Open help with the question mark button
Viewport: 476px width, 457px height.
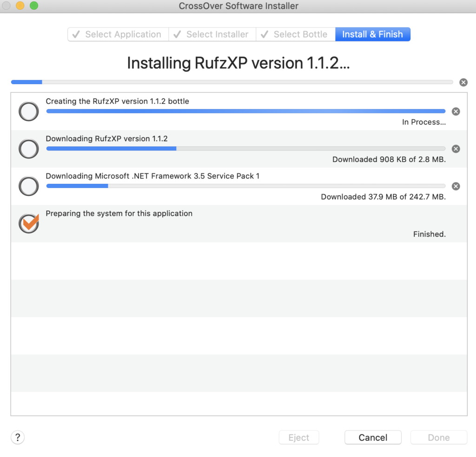click(18, 437)
